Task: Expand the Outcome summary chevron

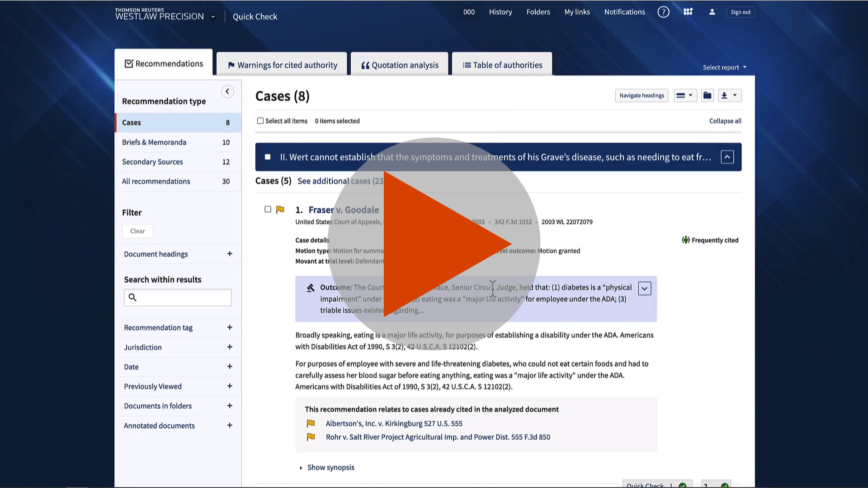Action: pyautogui.click(x=644, y=288)
